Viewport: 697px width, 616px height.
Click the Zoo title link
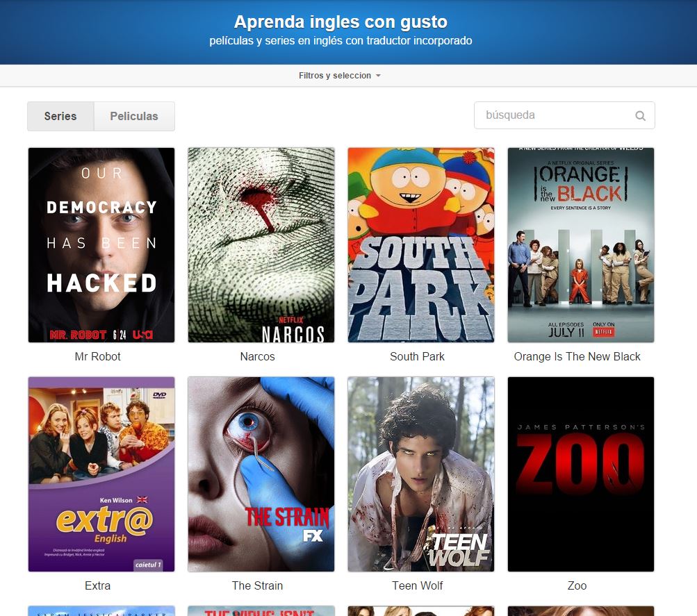click(577, 586)
